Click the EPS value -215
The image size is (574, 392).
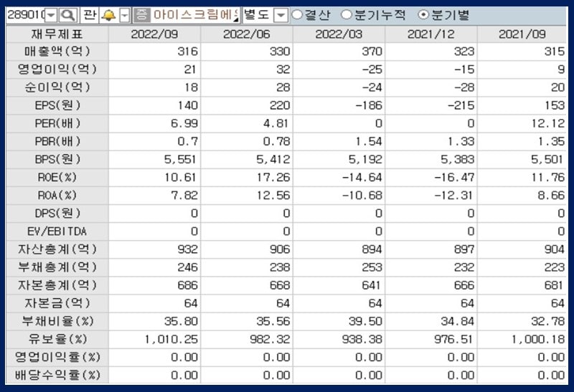pos(461,105)
